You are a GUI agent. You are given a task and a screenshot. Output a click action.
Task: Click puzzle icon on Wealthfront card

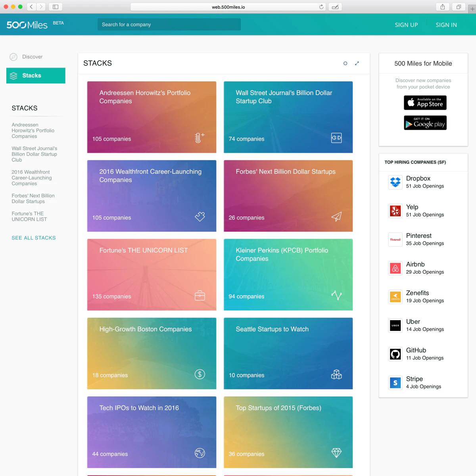point(200,217)
